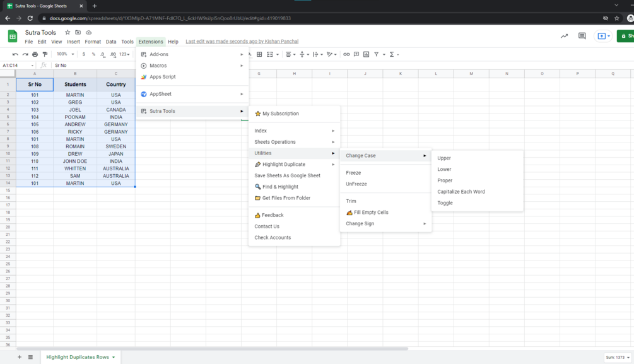This screenshot has width=634, height=364.
Task: Click the all sheets list icon
Action: pyautogui.click(x=30, y=357)
